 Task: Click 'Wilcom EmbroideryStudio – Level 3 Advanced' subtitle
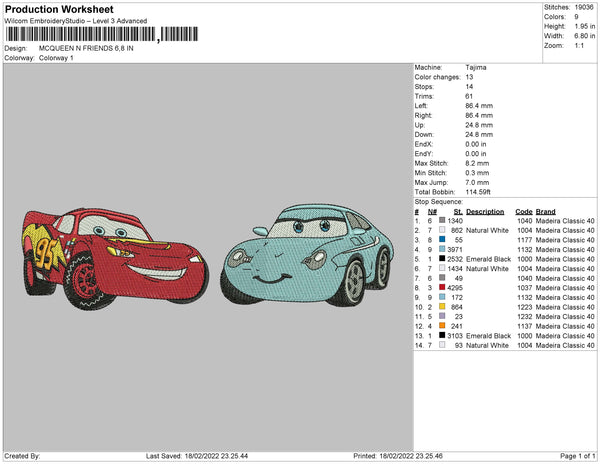coord(76,21)
